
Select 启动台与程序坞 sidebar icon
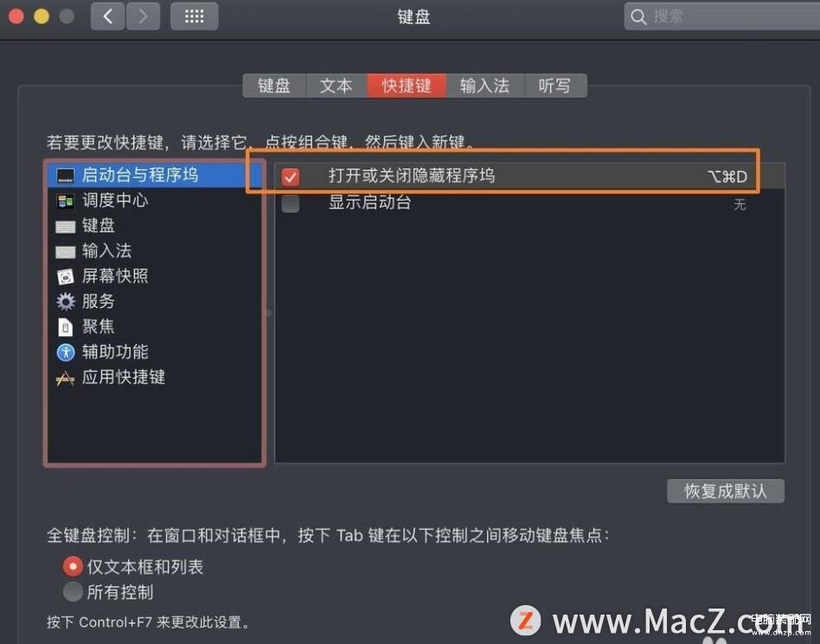tap(66, 175)
